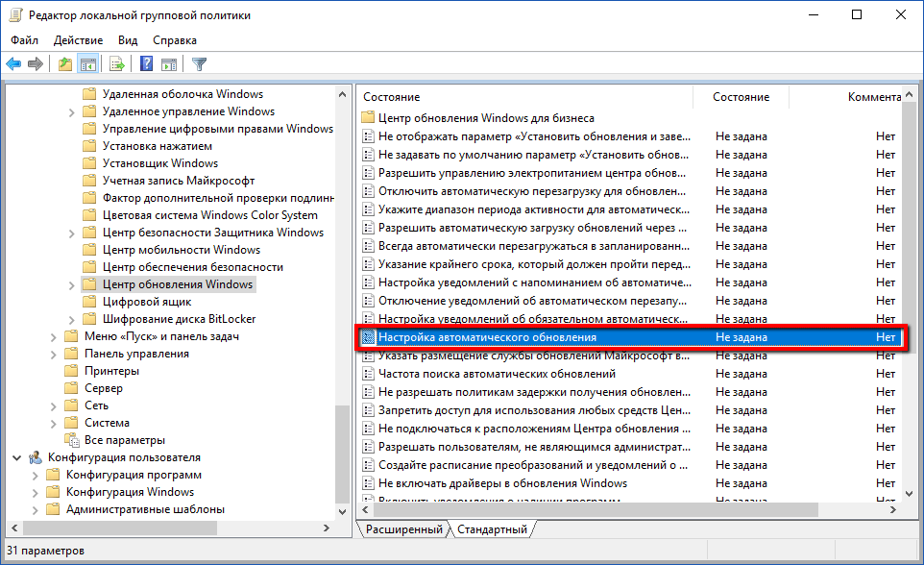
Task: Open the Вид menu
Action: [128, 40]
